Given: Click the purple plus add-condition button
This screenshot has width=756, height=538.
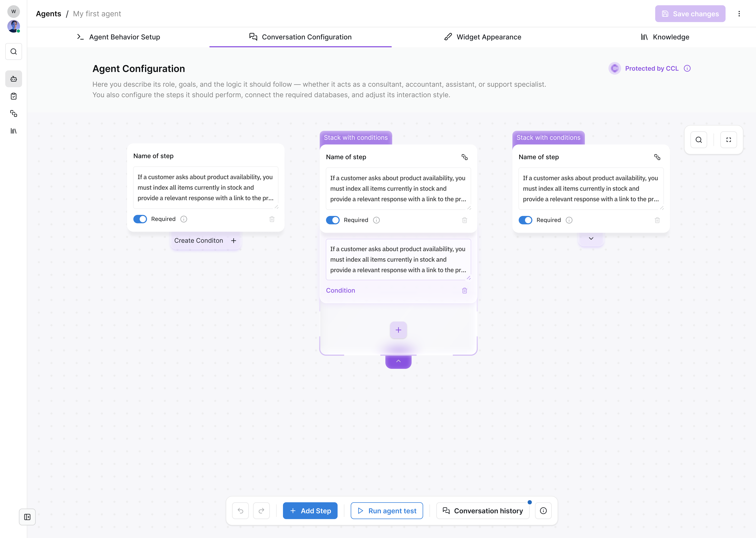Looking at the screenshot, I should [398, 330].
